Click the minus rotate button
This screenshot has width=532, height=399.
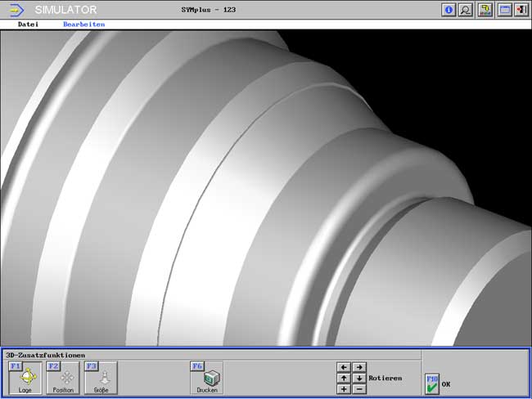(359, 389)
